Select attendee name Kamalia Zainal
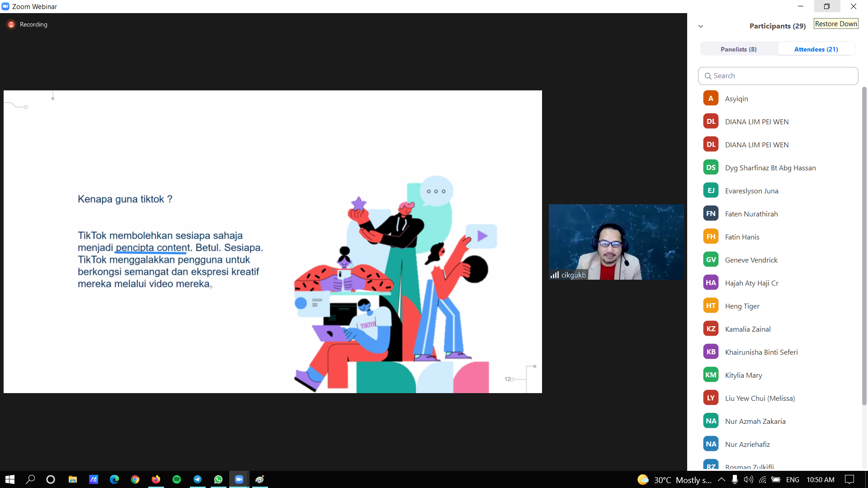This screenshot has width=868, height=488. pos(748,329)
